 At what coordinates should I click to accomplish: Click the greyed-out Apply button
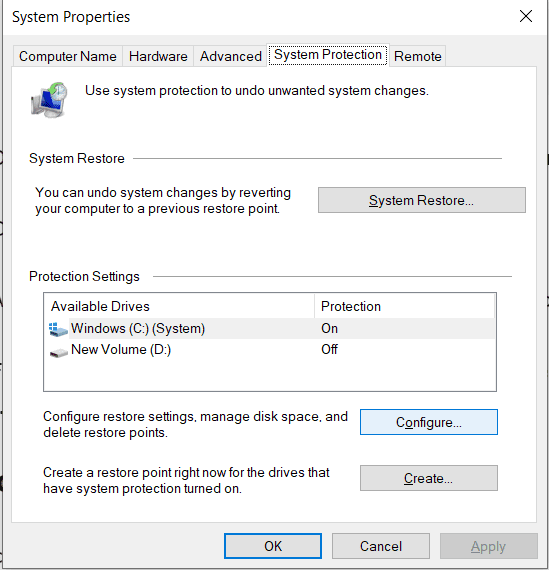tap(488, 546)
